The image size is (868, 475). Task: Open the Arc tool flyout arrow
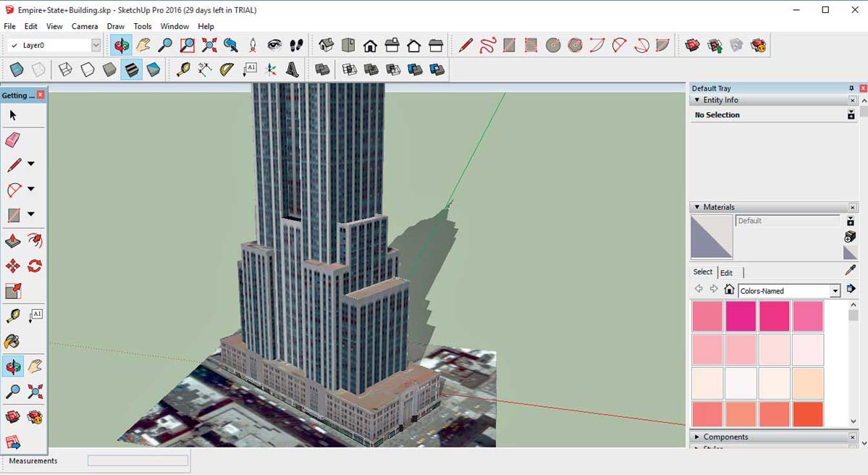pos(31,189)
